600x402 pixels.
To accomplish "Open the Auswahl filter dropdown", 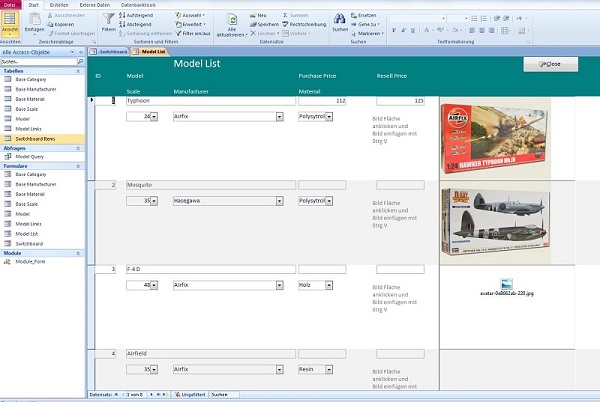I will pos(190,15).
